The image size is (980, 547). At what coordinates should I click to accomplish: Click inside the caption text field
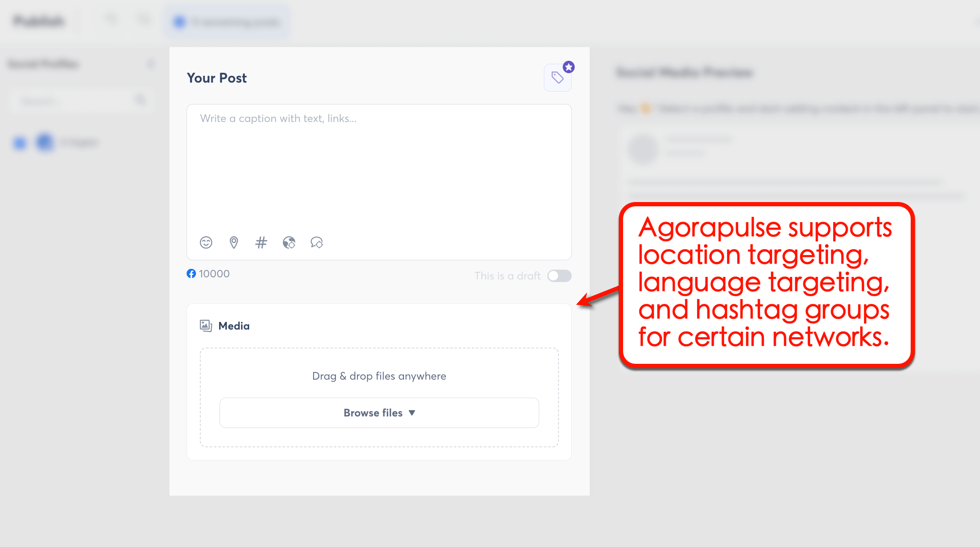click(378, 171)
